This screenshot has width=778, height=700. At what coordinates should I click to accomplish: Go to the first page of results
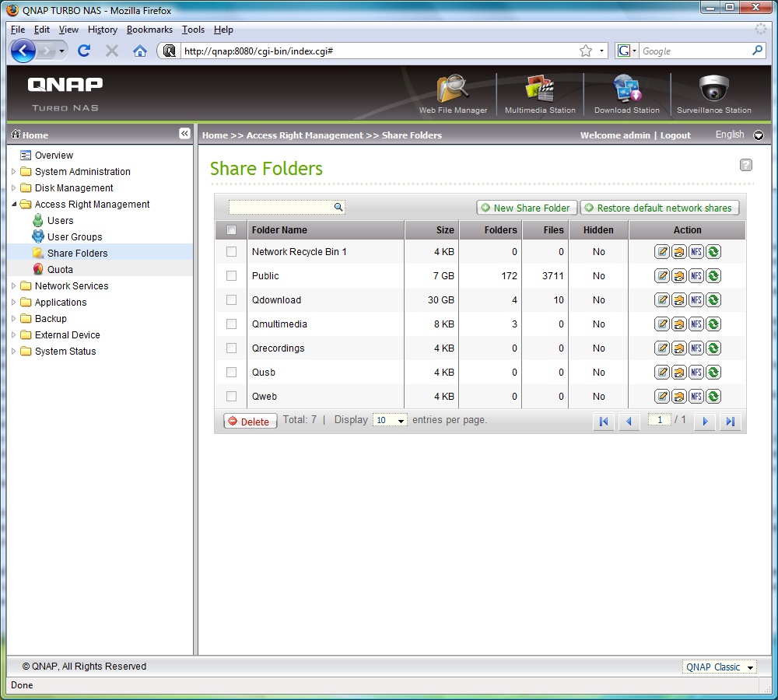coord(604,422)
